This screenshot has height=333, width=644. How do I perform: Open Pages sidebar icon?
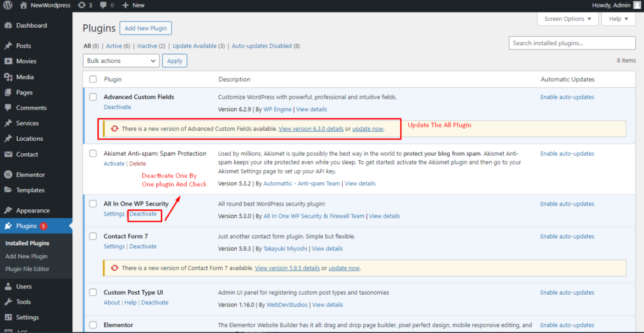8,92
